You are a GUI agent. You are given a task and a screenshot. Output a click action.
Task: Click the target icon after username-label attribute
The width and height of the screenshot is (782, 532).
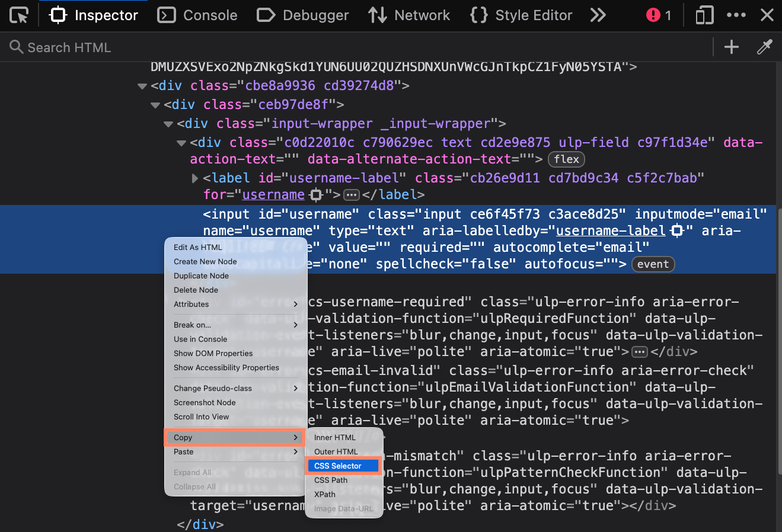click(676, 231)
